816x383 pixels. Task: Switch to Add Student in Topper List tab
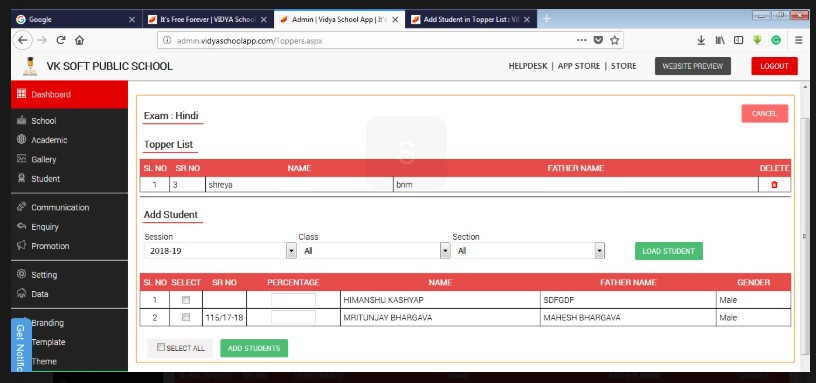tap(470, 19)
